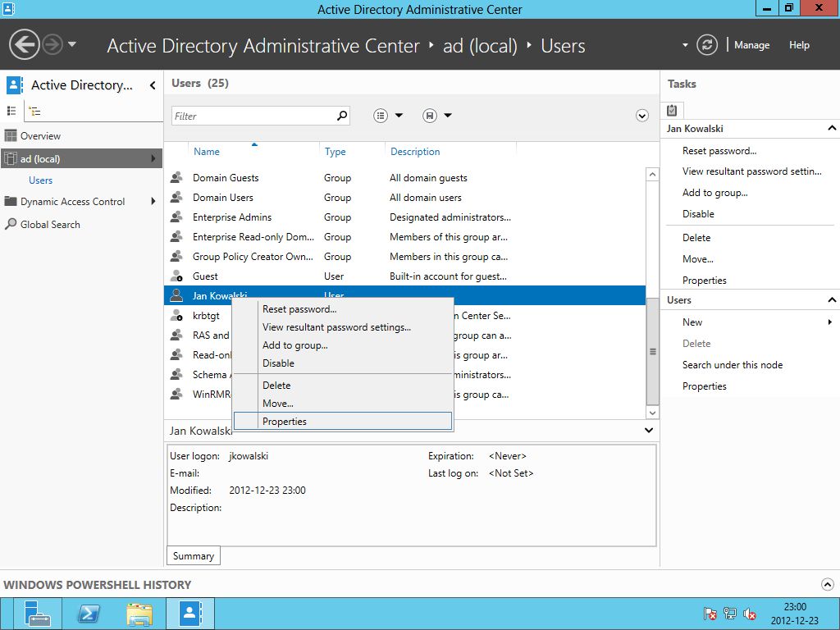Select the Domain Guests group icon
The height and width of the screenshot is (630, 840).
click(x=176, y=177)
